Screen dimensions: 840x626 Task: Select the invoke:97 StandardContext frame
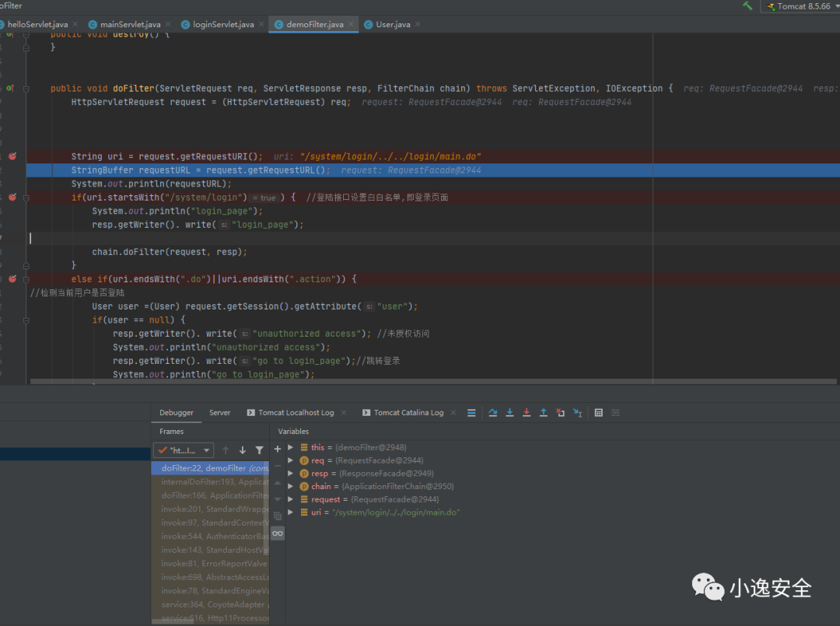point(210,523)
